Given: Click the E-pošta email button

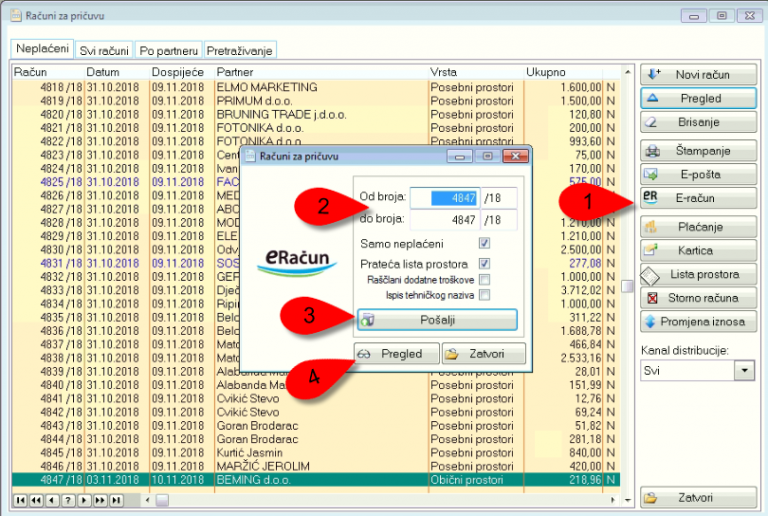Looking at the screenshot, I should (698, 174).
